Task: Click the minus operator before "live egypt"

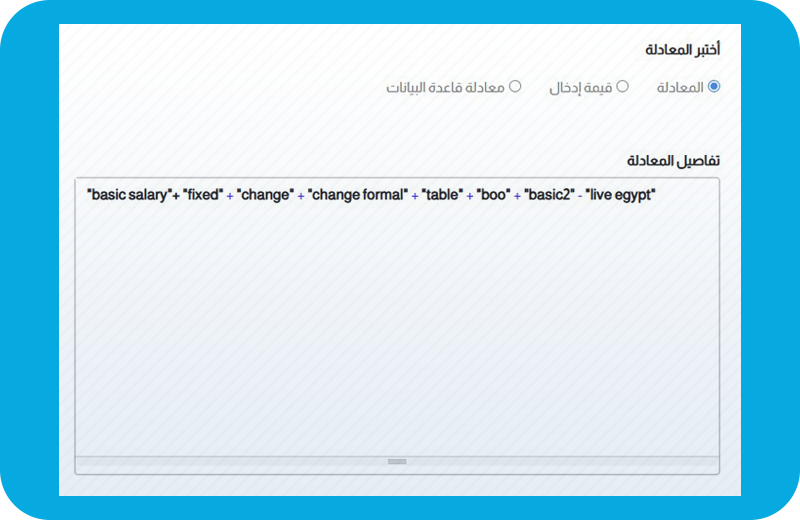Action: (x=581, y=196)
